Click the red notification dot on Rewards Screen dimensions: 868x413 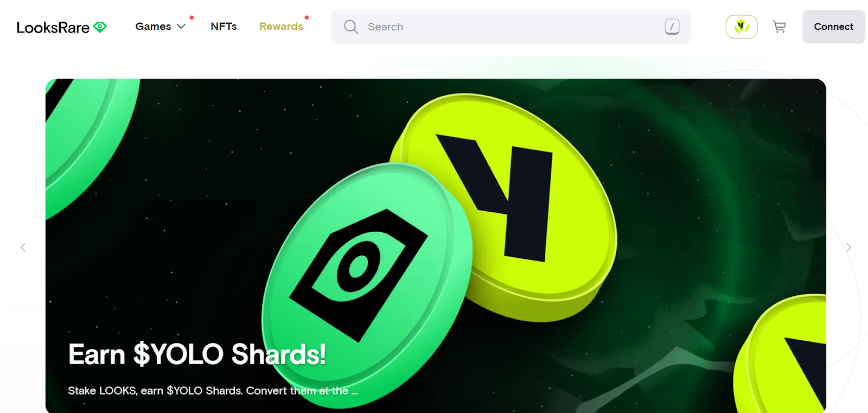307,18
